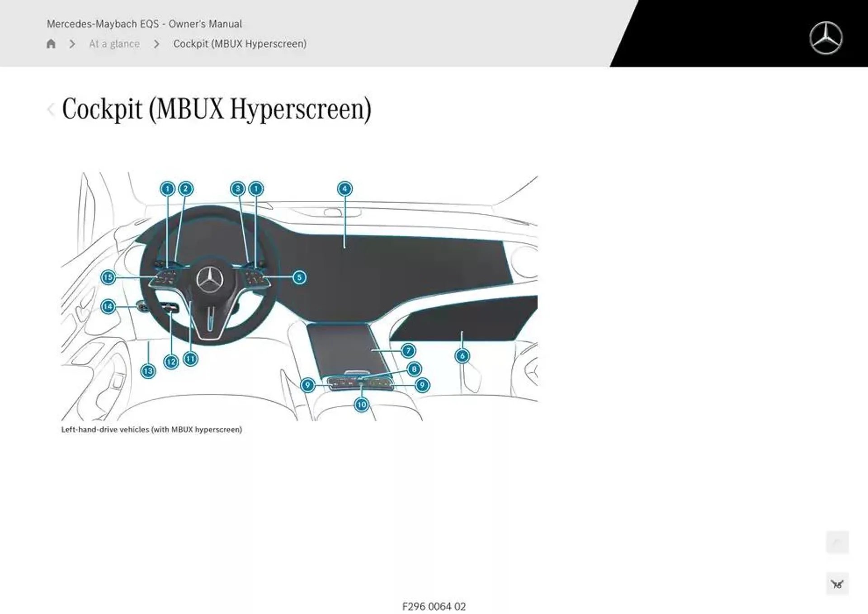The height and width of the screenshot is (614, 868).
Task: Select callout 6 for the passenger display
Action: 462,356
